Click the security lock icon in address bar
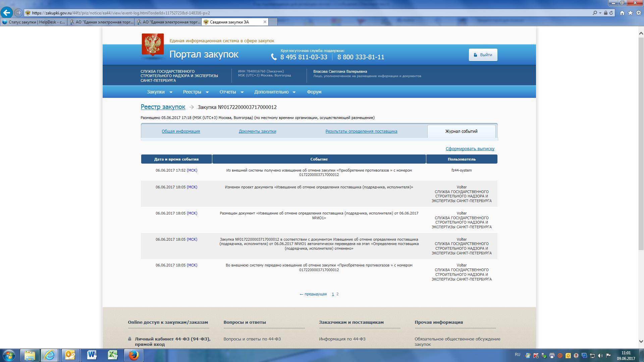The width and height of the screenshot is (644, 362). coord(606,13)
